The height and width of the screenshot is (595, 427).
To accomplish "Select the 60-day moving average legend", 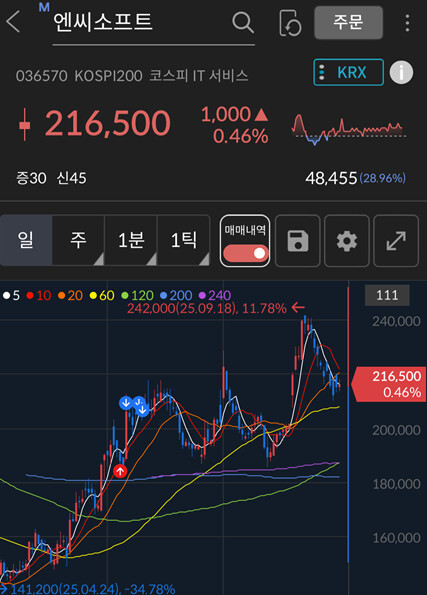I will 102,295.
